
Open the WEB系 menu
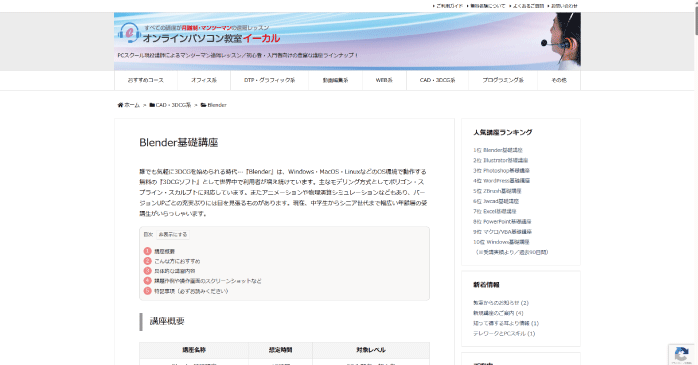point(384,81)
